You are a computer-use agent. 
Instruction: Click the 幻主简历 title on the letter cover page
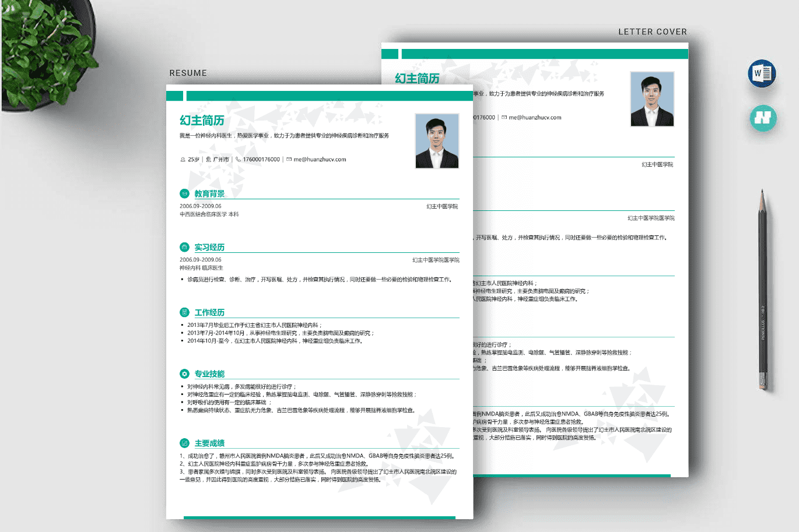(x=417, y=78)
